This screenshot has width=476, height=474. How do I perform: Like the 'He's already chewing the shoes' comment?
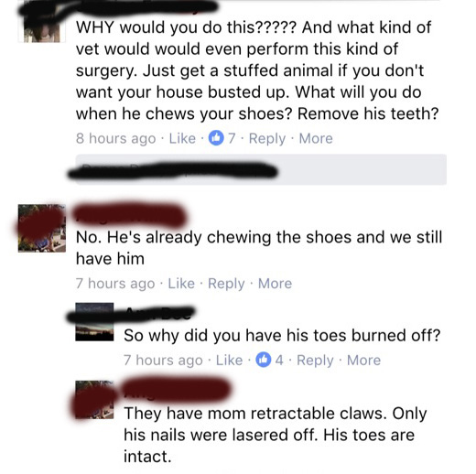(x=181, y=284)
